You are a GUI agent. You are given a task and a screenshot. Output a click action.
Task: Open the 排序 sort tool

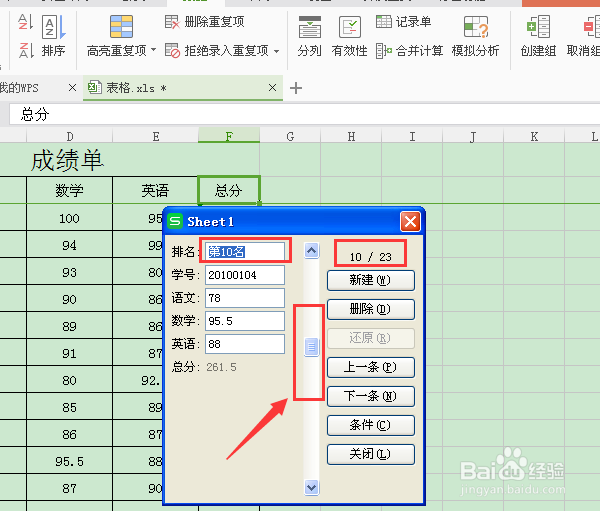(54, 37)
